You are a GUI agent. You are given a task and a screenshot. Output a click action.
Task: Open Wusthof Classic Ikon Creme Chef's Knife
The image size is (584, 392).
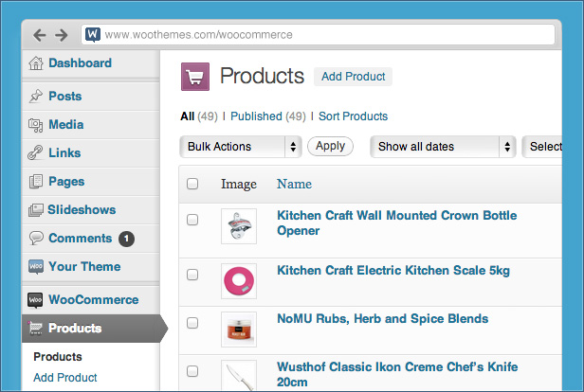pos(397,375)
